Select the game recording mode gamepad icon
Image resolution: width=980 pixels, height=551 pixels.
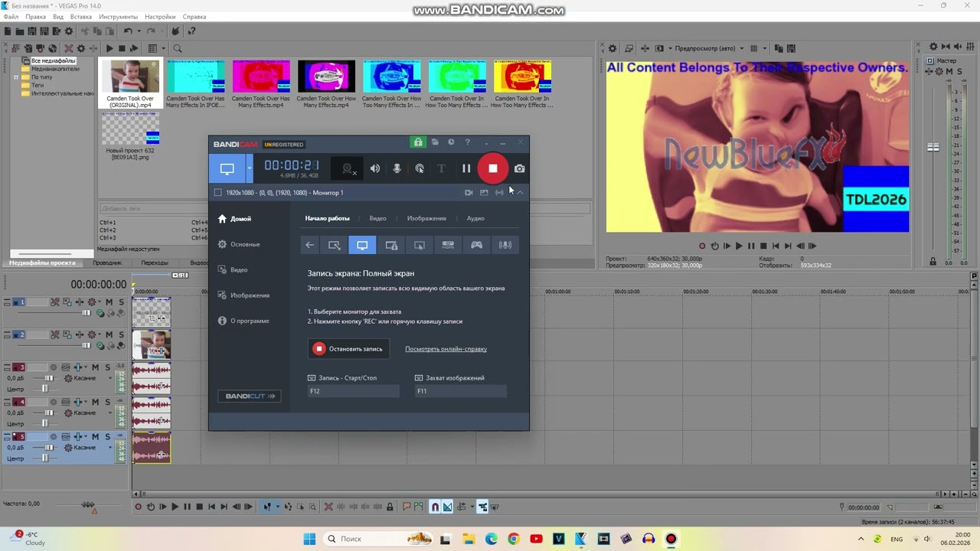pyautogui.click(x=476, y=245)
